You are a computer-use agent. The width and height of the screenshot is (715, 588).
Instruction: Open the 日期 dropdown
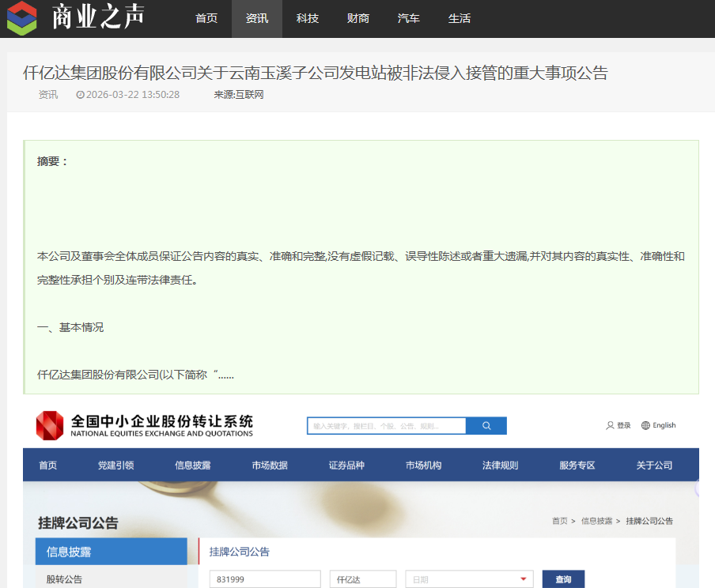click(x=469, y=579)
